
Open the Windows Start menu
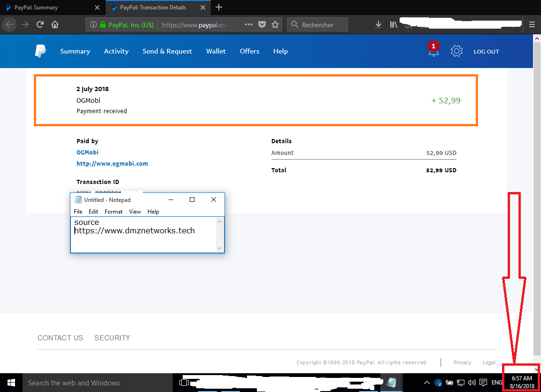point(11,383)
